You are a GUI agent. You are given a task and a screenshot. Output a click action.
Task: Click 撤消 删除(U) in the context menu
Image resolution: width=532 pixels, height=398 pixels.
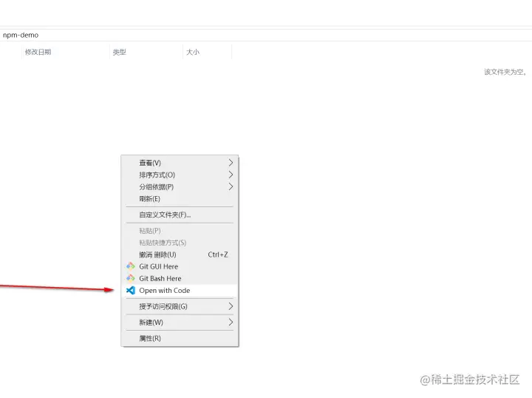coord(180,254)
